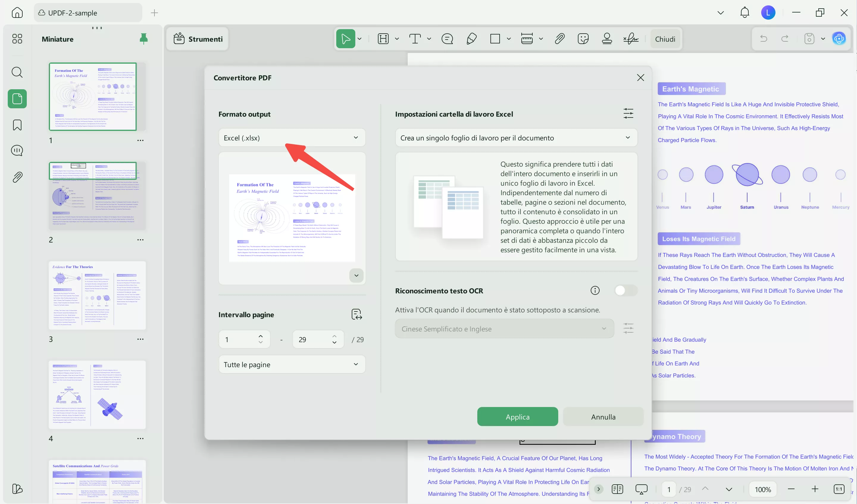Unpin the Miniature panel pin
Image resolution: width=857 pixels, height=504 pixels.
(x=143, y=39)
